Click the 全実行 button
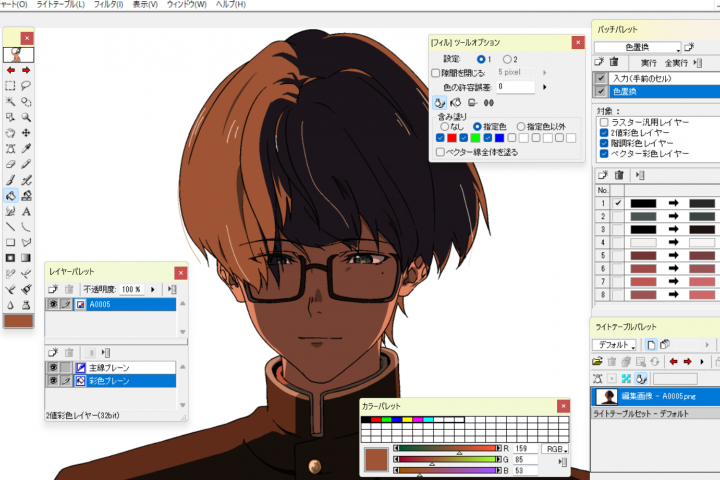This screenshot has height=480, width=720. click(675, 62)
